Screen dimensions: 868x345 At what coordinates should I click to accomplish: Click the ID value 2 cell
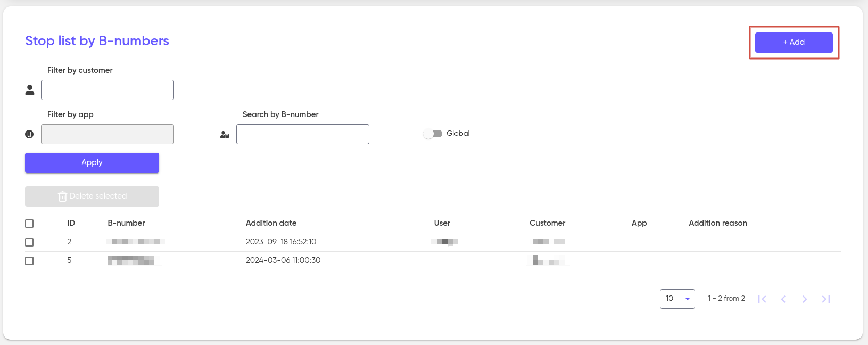[x=69, y=242]
